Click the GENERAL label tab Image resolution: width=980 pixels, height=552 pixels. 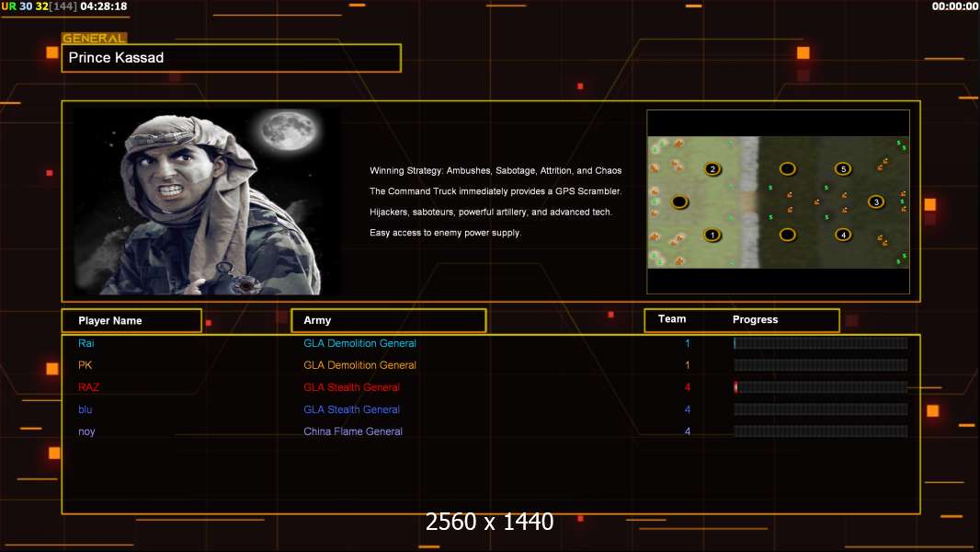[95, 38]
